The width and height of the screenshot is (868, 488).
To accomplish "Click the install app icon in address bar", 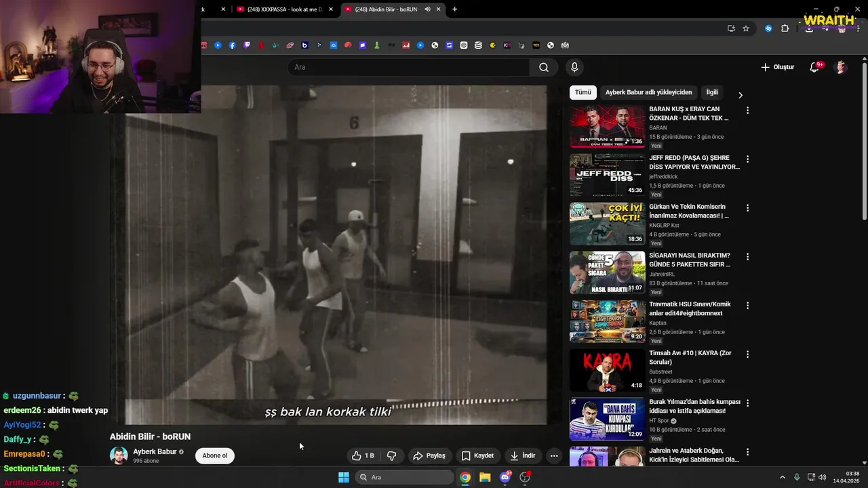I will pyautogui.click(x=731, y=28).
